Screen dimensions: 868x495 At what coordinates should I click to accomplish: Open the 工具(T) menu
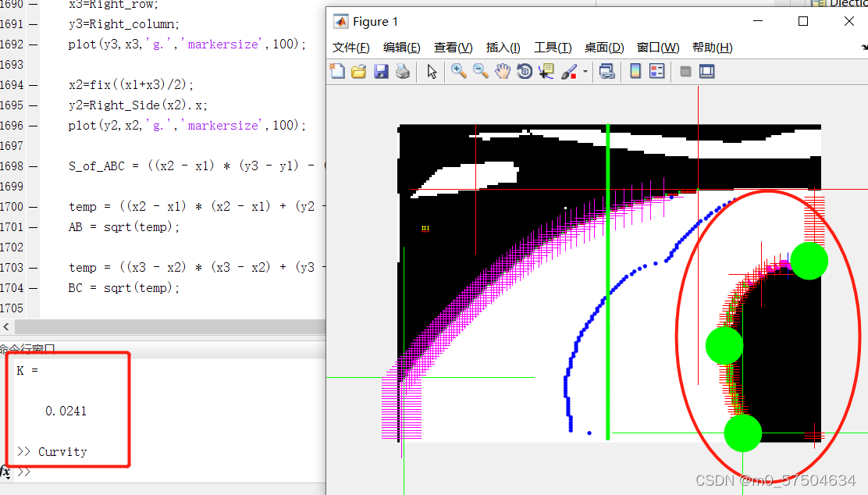click(553, 48)
